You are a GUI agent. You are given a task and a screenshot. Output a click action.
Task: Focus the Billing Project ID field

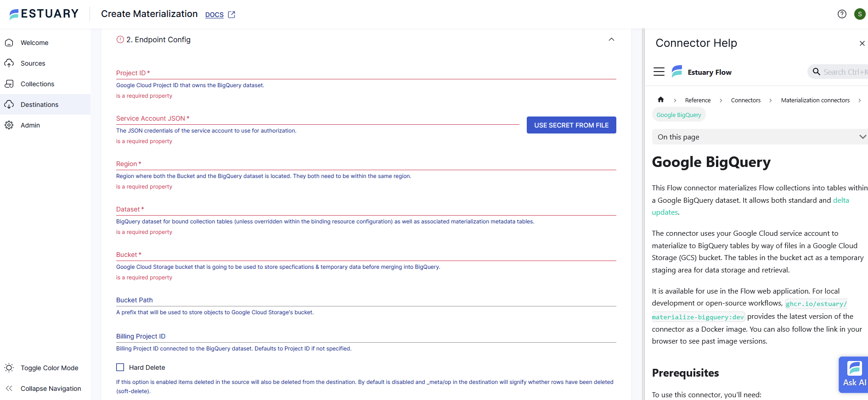pyautogui.click(x=366, y=336)
